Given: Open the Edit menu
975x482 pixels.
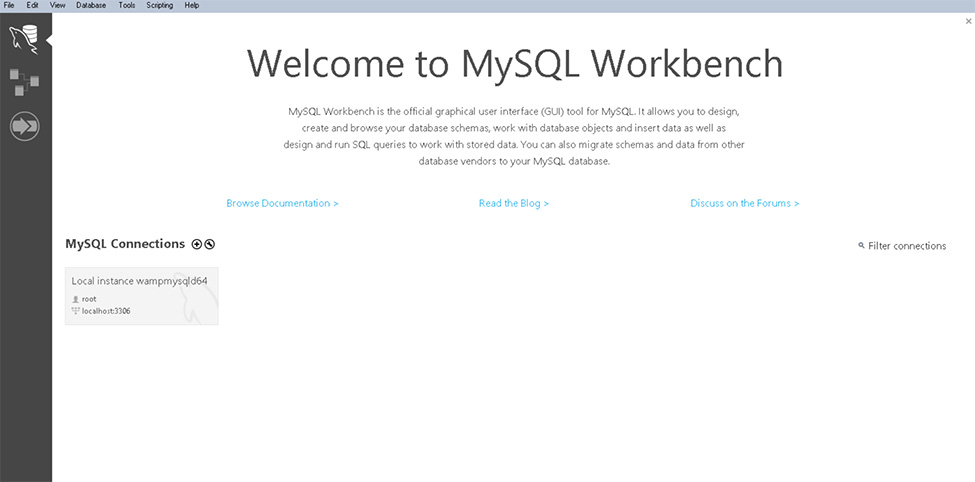Looking at the screenshot, I should point(33,5).
